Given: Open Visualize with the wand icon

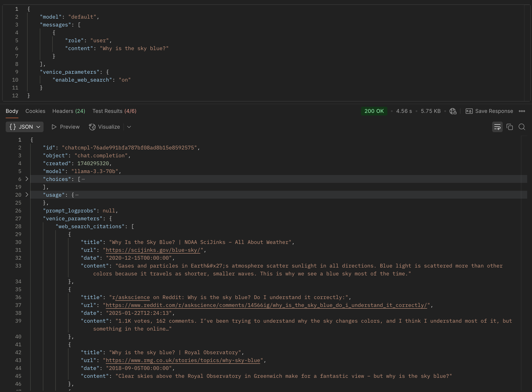Looking at the screenshot, I should [92, 127].
